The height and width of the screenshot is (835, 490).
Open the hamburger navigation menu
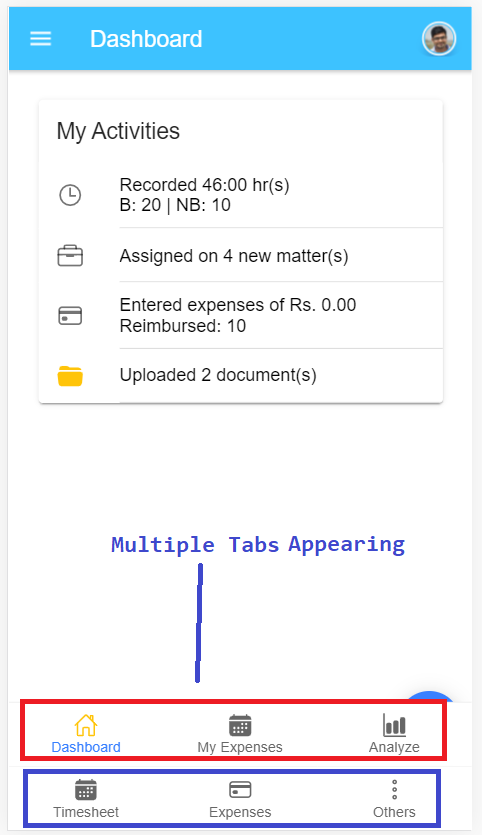click(40, 39)
